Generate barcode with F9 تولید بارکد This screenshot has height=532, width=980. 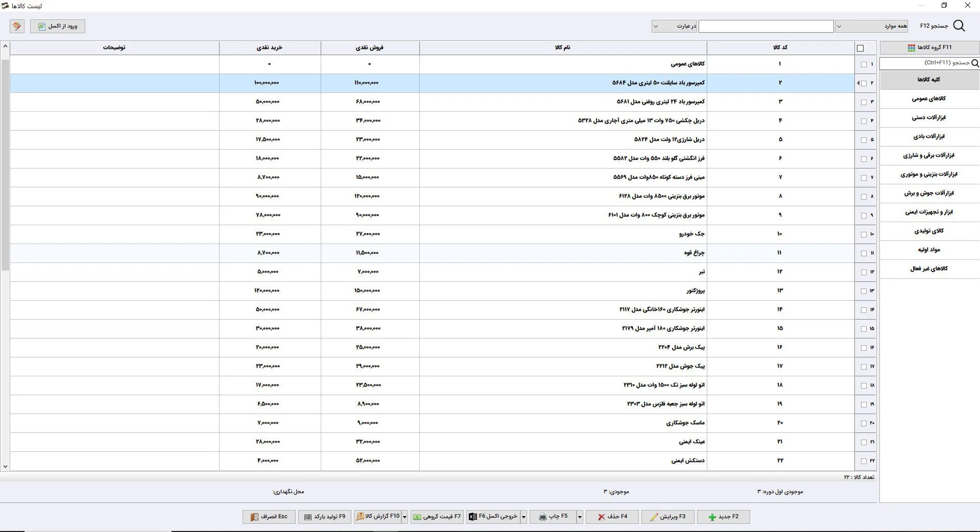tap(325, 517)
